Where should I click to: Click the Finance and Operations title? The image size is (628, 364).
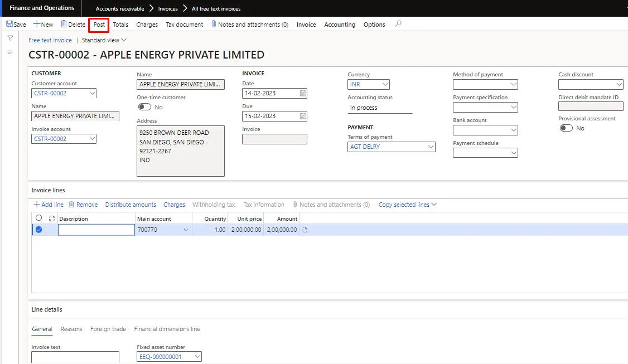click(x=42, y=8)
